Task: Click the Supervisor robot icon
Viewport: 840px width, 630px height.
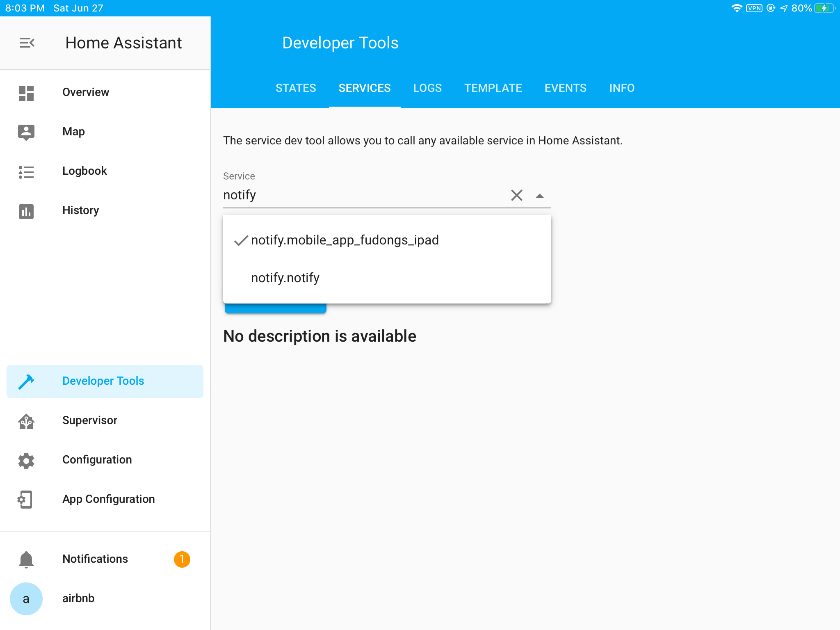Action: click(27, 420)
